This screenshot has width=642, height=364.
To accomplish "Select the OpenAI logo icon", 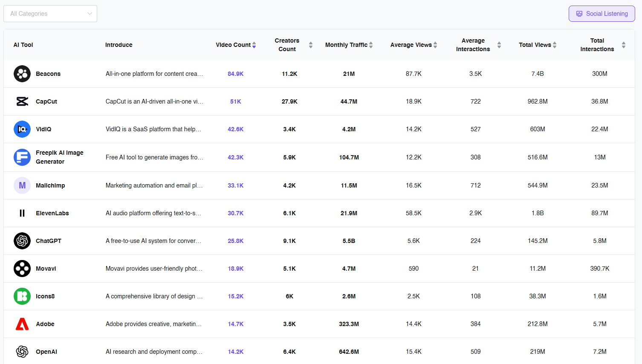I will point(22,352).
